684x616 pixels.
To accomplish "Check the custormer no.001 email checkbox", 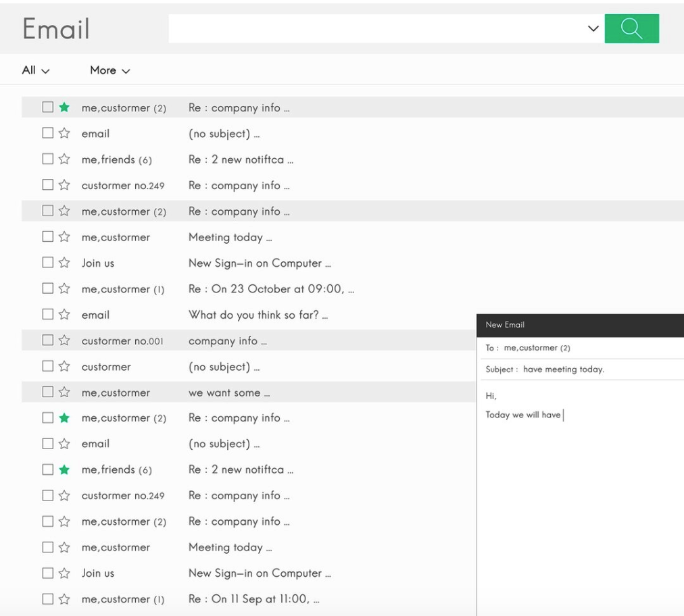I will tap(47, 340).
